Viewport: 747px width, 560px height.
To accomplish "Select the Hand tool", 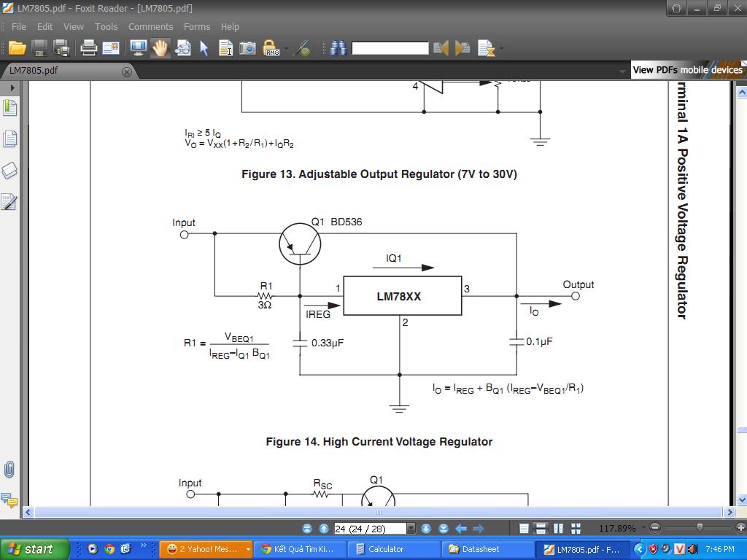I will (x=160, y=48).
